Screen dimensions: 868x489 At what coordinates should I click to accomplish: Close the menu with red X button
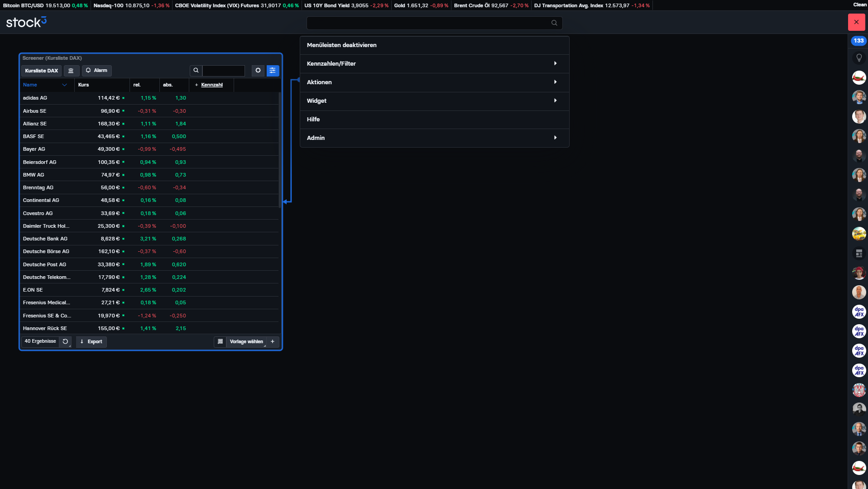pos(856,22)
